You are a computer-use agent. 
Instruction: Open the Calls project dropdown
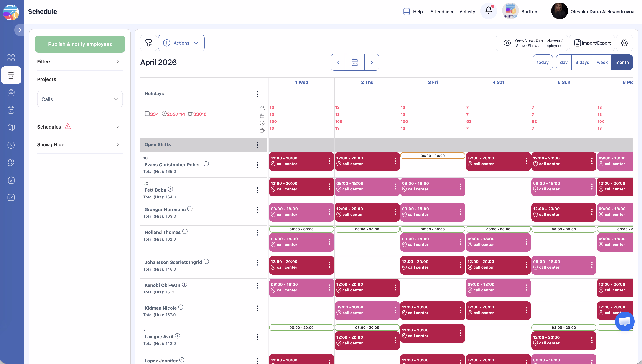point(80,99)
